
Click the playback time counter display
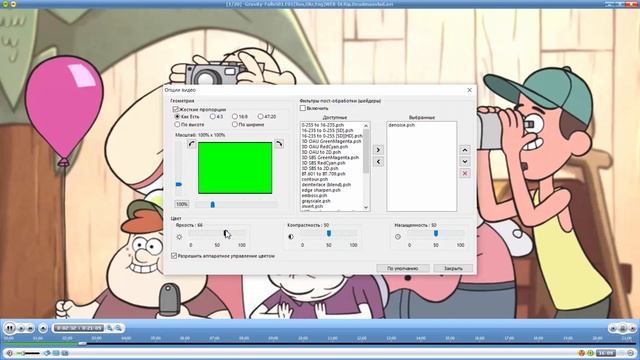pyautogui.click(x=79, y=328)
